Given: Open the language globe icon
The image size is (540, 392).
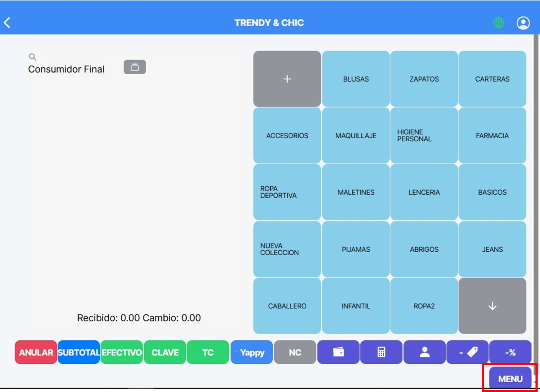Looking at the screenshot, I should tap(498, 23).
